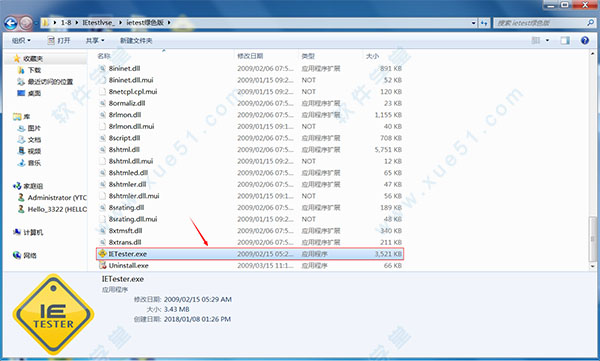Go back with the blue back arrow
This screenshot has width=600, height=361.
[x=11, y=23]
